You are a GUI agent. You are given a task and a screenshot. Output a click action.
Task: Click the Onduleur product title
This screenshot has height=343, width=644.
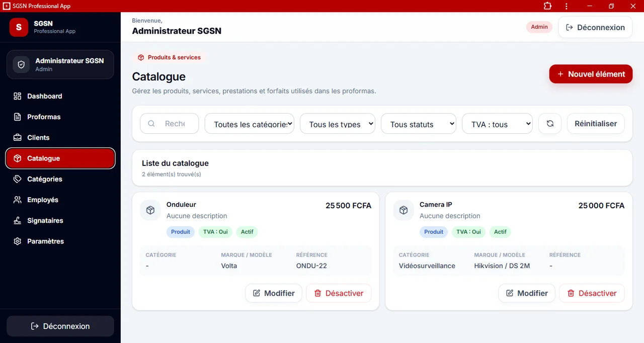[181, 205]
